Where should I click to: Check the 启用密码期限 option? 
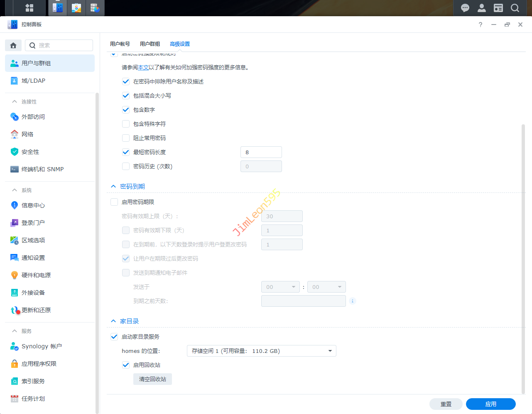tap(114, 202)
